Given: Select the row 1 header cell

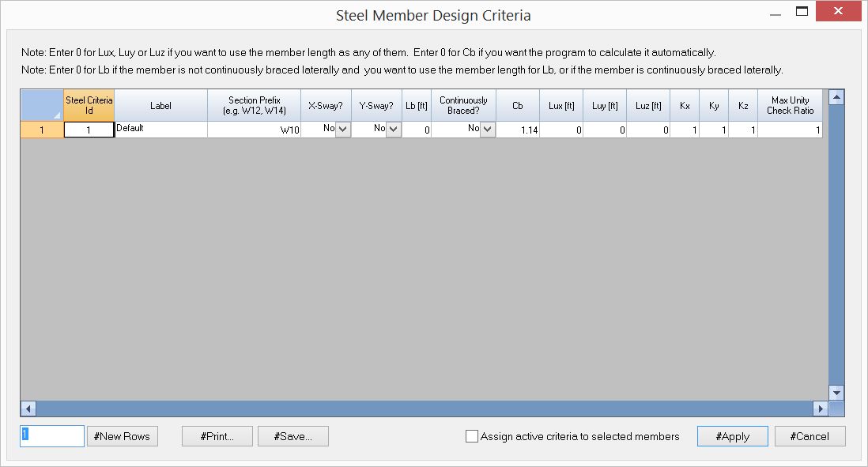Looking at the screenshot, I should (41, 129).
